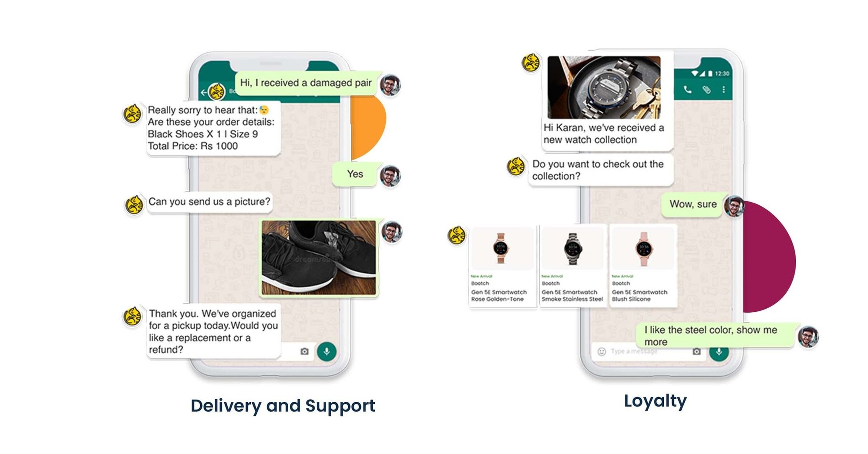Tap the emoji smiley icon in message bar
The width and height of the screenshot is (868, 454).
[x=602, y=351]
